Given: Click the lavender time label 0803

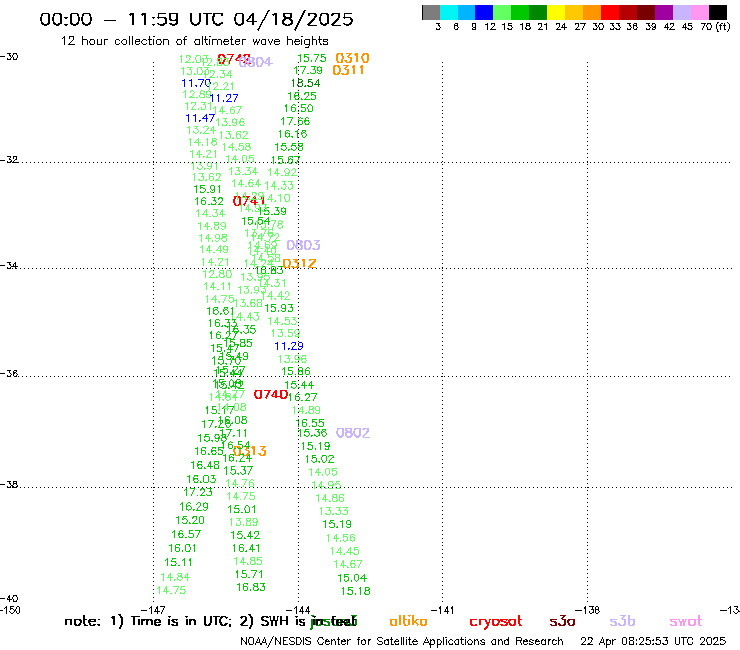Looking at the screenshot, I should [x=303, y=245].
